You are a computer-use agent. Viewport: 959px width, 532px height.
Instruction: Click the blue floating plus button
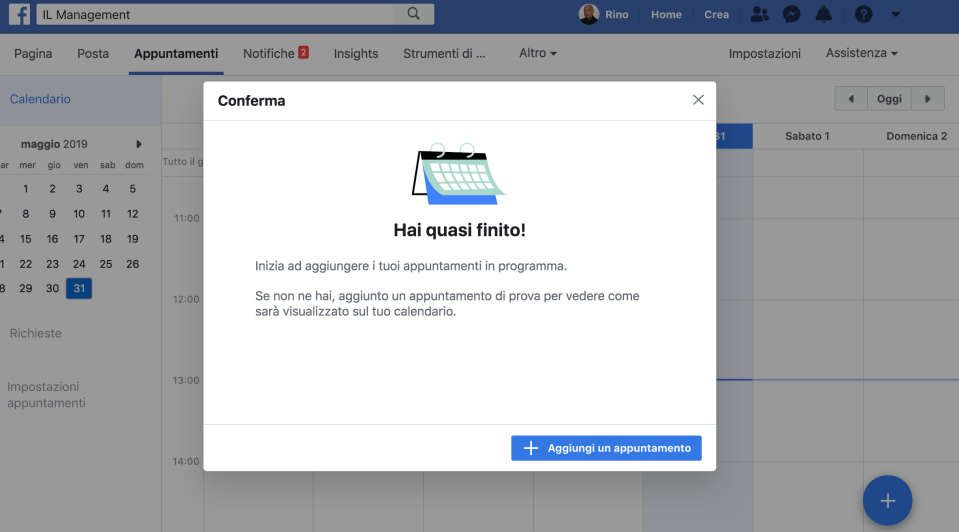pos(887,501)
